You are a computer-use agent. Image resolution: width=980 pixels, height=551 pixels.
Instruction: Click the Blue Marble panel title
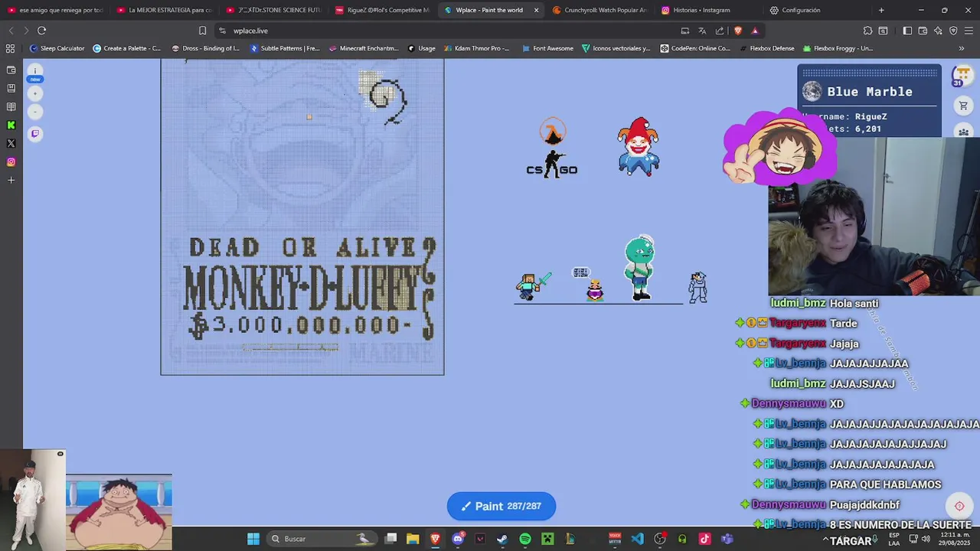(x=870, y=92)
